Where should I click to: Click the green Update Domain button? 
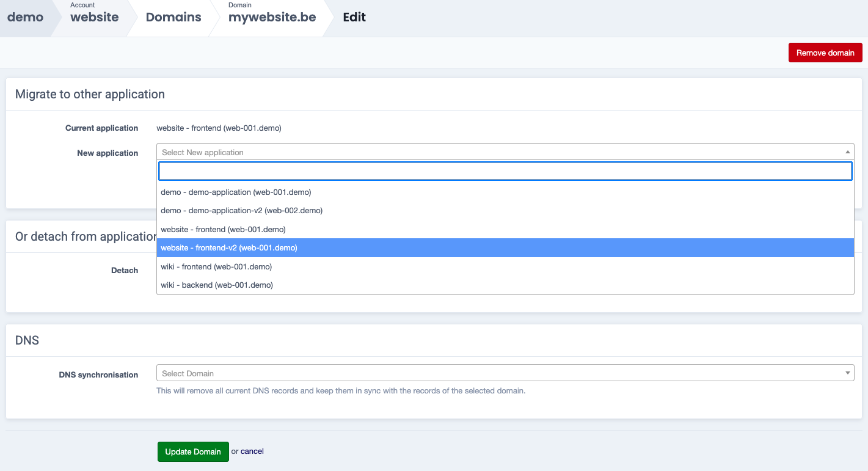(x=193, y=451)
